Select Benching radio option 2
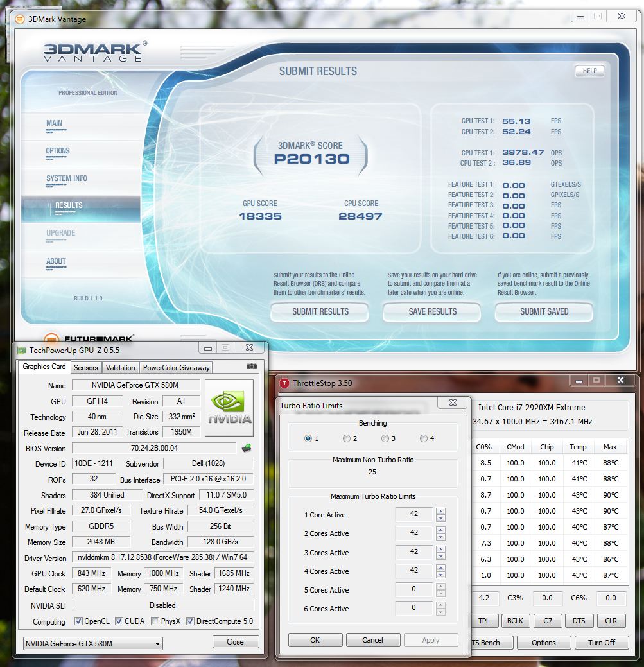The image size is (644, 667). click(347, 438)
